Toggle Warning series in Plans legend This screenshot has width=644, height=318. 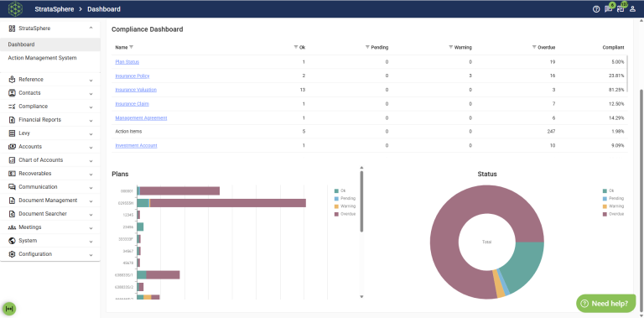[345, 206]
